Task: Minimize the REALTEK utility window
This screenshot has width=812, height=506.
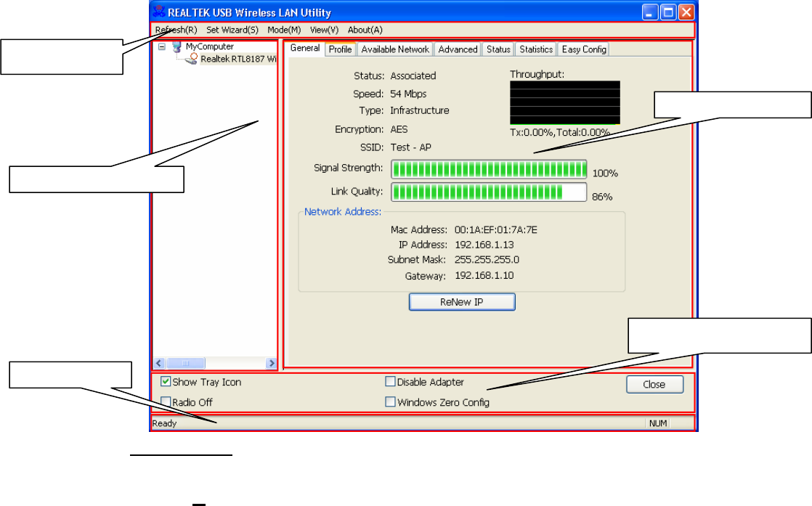Action: click(650, 12)
